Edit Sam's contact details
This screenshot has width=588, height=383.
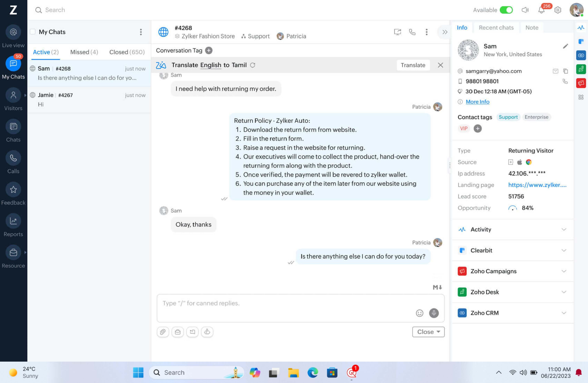pyautogui.click(x=565, y=46)
